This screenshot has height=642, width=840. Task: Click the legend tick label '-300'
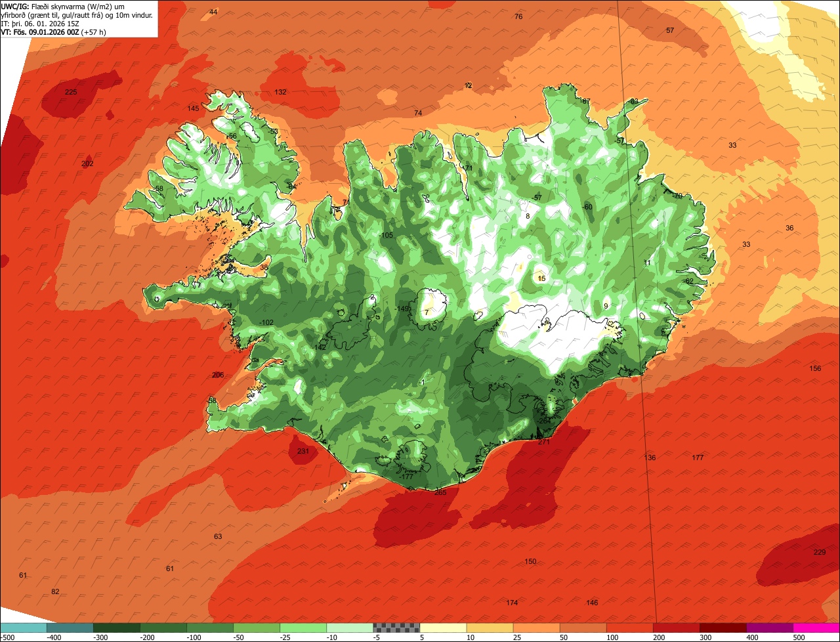[100, 637]
